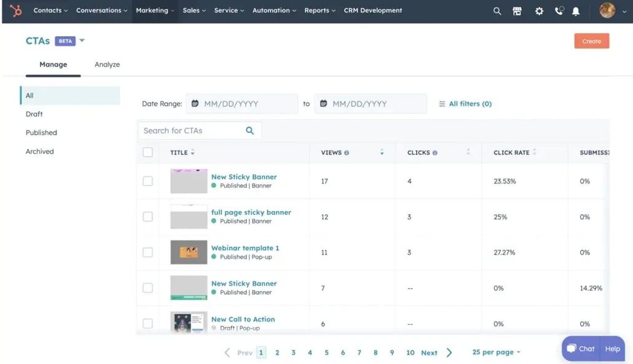The width and height of the screenshot is (633, 364).
Task: Open the 25 per page dropdown
Action: pyautogui.click(x=496, y=352)
